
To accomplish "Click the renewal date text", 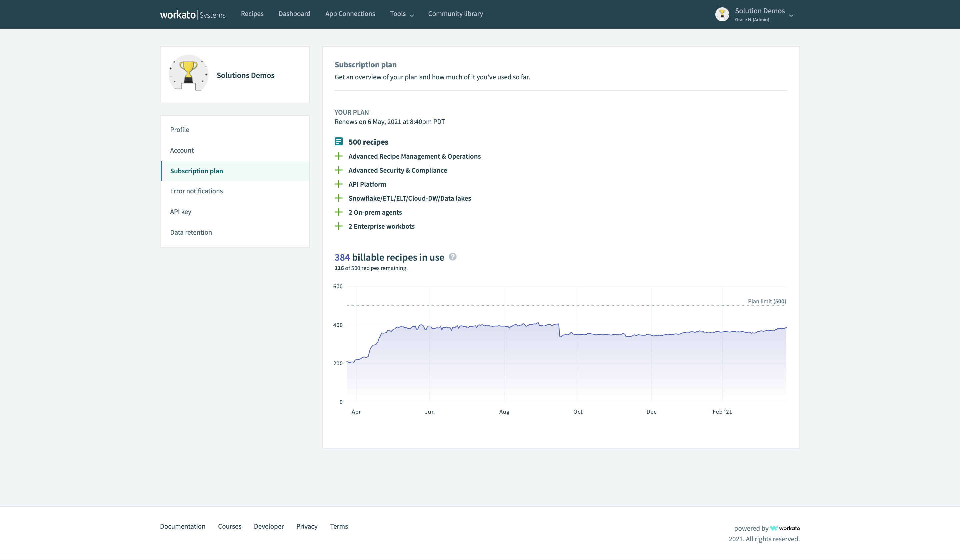I will pos(390,122).
